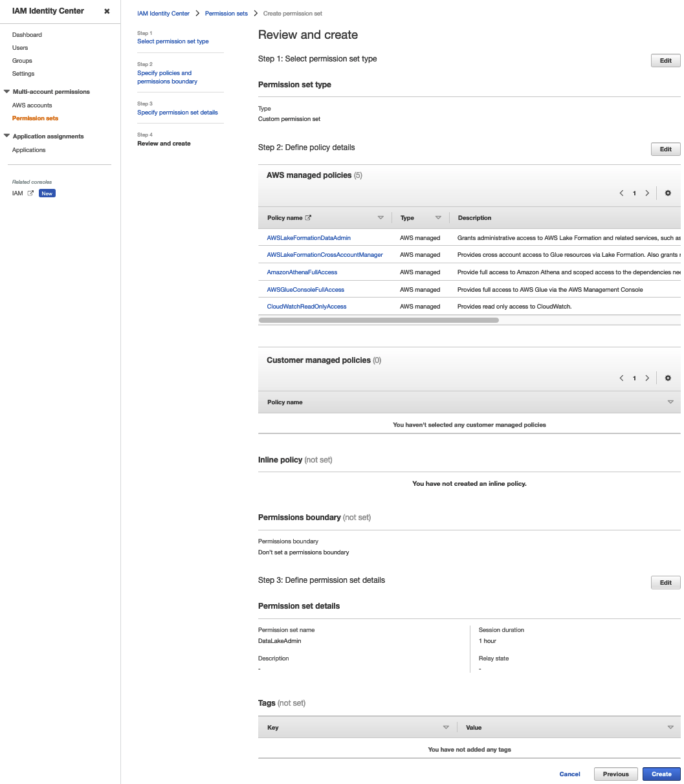The width and height of the screenshot is (684, 784).
Task: Edit Step 2 policy details
Action: [665, 149]
